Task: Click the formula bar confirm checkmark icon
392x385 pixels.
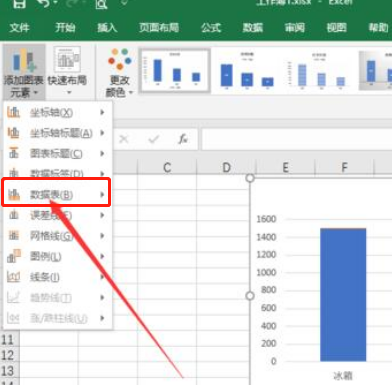Action: (154, 139)
